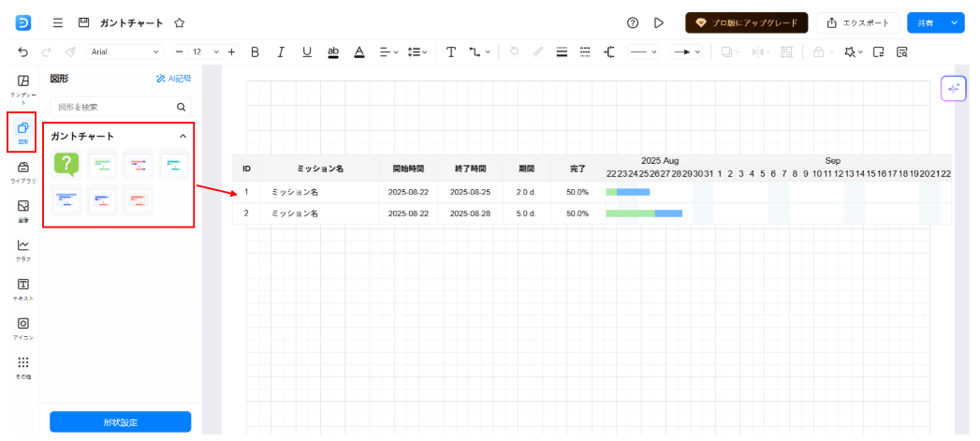This screenshot has height=441, width=980.
Task: Select the 2025-08-25 end date cell
Action: (470, 192)
